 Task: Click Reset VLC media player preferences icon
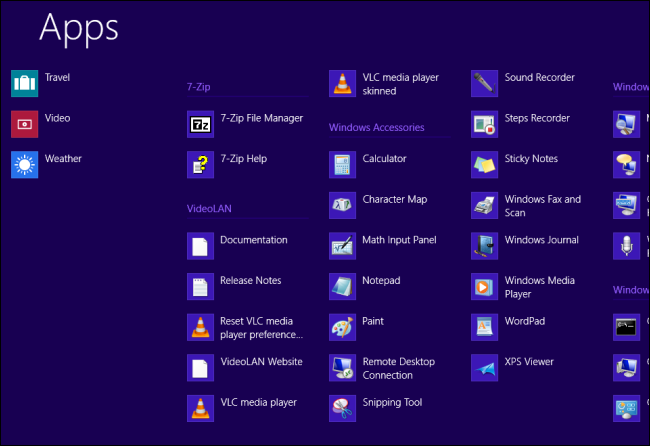[200, 327]
